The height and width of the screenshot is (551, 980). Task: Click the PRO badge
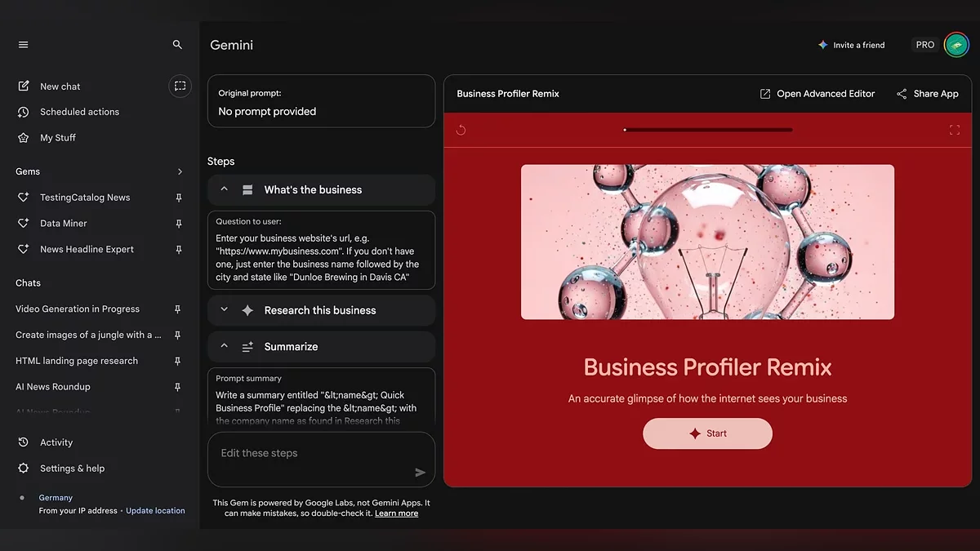click(925, 45)
